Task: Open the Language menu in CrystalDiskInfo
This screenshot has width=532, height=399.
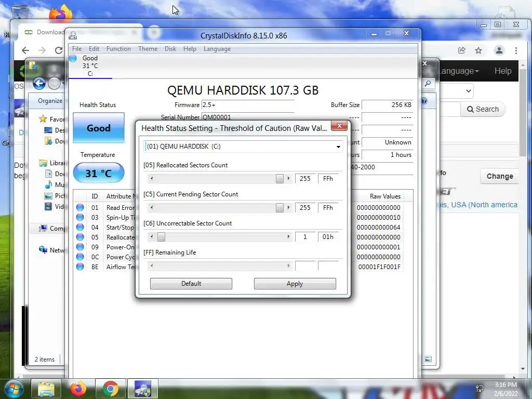Action: pos(217,49)
